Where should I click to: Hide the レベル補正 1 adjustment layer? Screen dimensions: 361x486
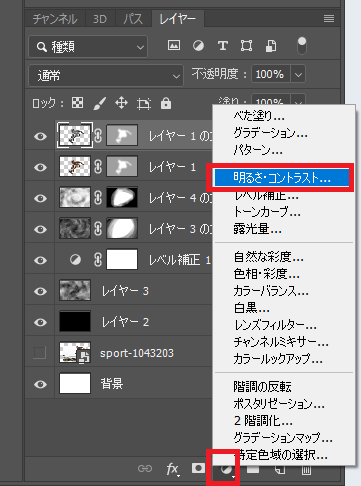click(40, 260)
